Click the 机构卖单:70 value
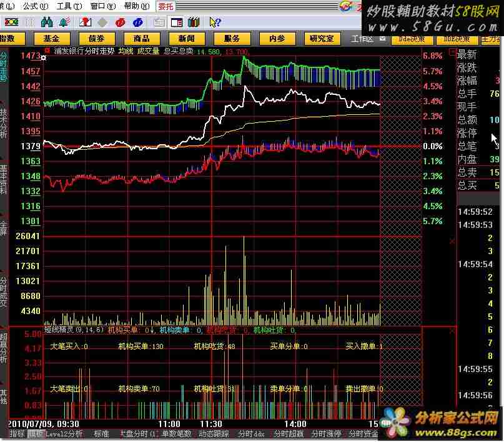This screenshot has height=442, width=504. click(x=139, y=389)
